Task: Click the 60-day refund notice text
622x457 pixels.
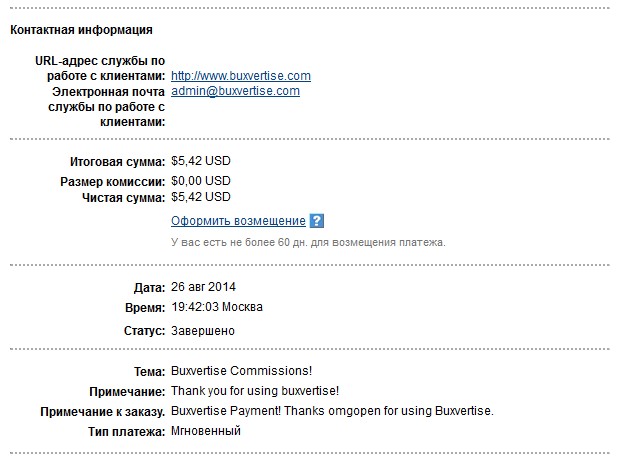Action: (x=308, y=242)
